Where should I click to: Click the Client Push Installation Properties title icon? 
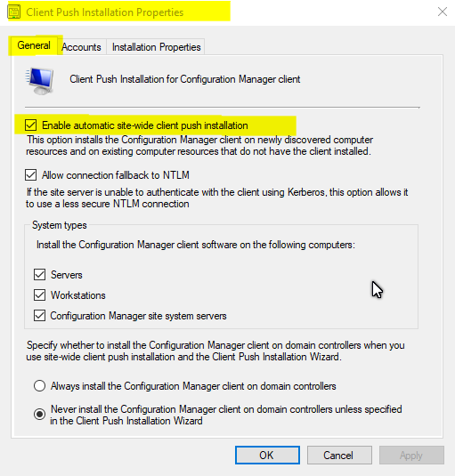coord(13,12)
